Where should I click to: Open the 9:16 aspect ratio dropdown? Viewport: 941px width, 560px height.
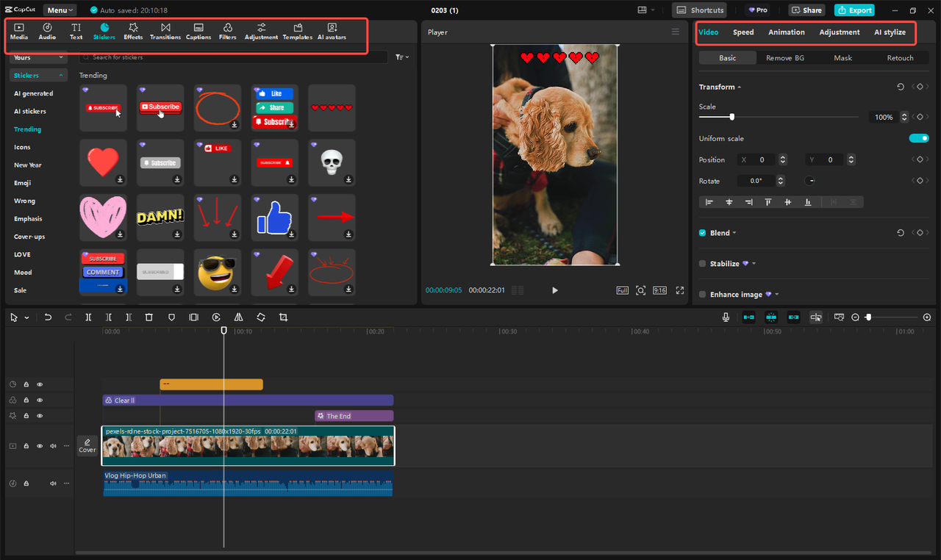click(659, 290)
